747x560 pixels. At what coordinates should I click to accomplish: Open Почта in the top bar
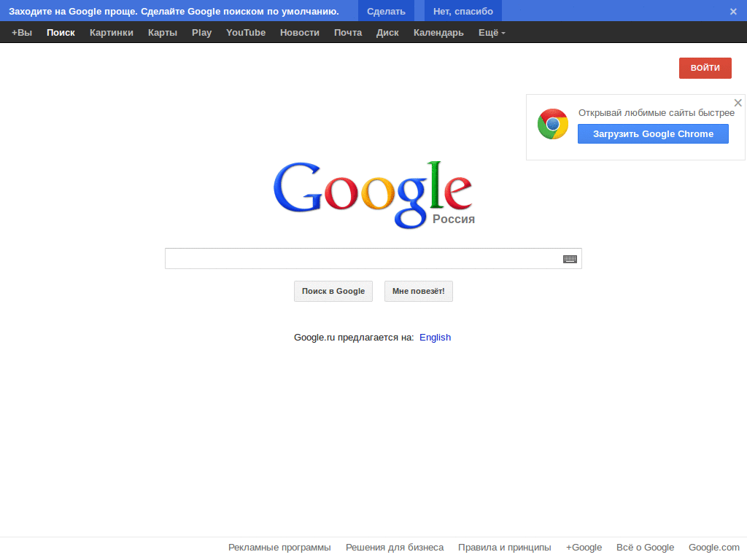coord(348,33)
